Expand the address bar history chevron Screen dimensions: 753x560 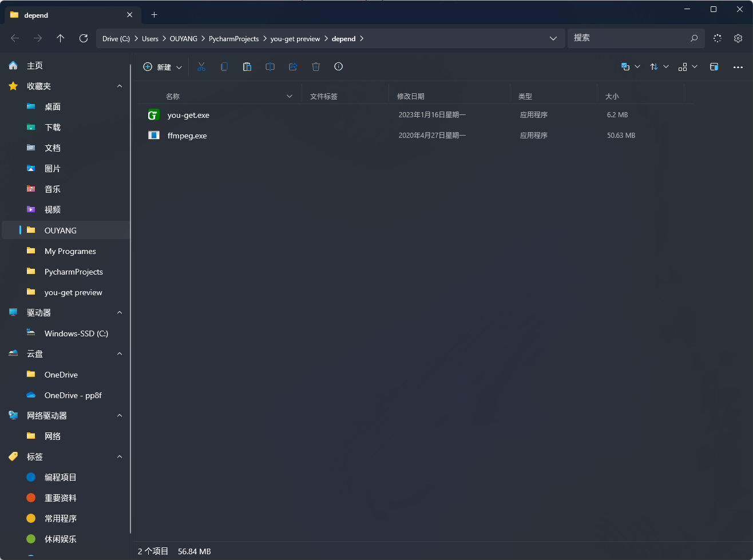tap(553, 38)
